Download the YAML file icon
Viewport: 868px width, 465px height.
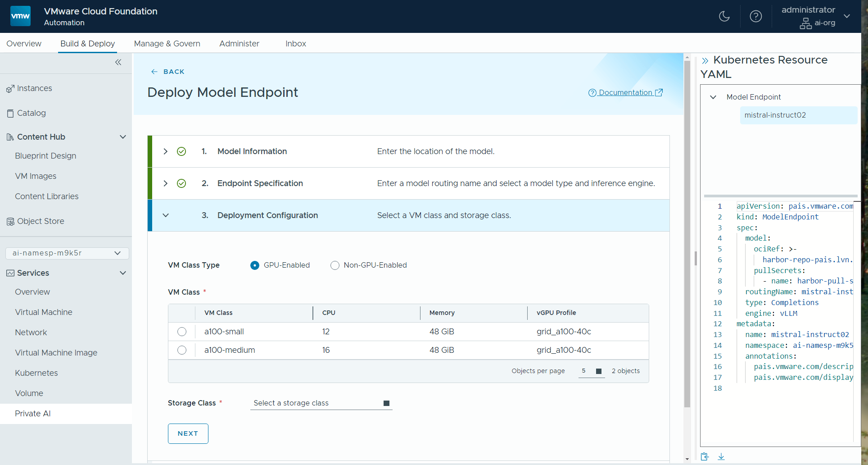tap(721, 456)
